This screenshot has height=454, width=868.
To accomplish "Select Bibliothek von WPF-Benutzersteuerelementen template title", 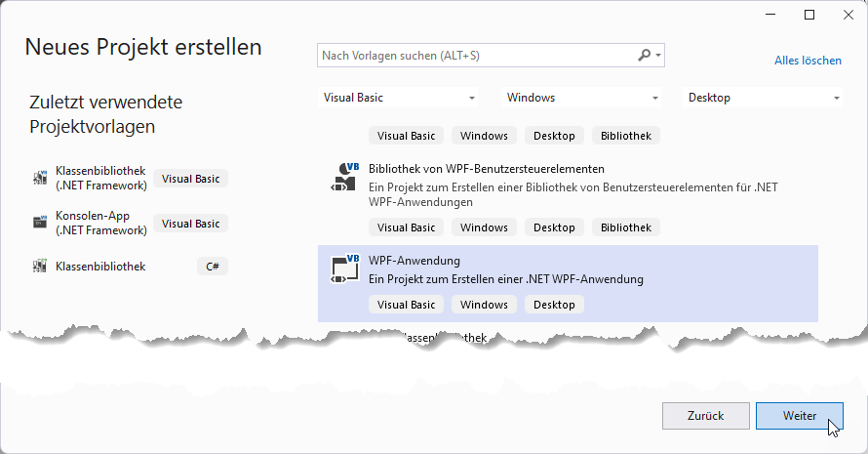I will coord(487,169).
